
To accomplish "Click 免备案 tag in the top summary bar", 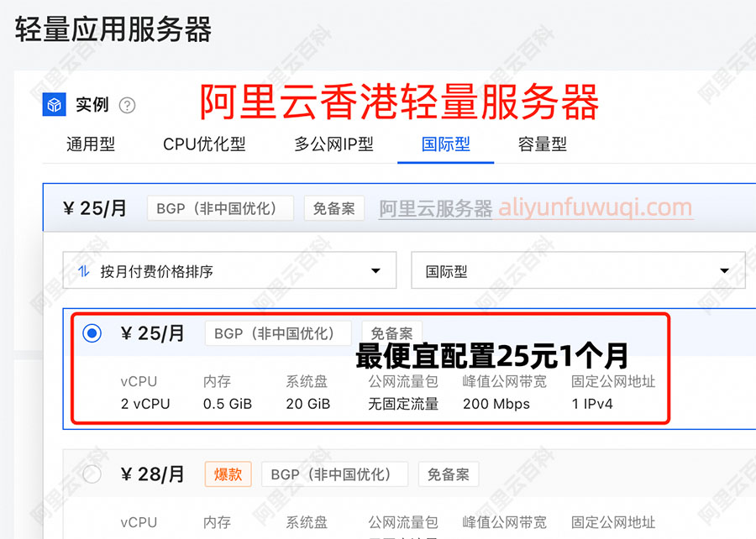I will point(334,208).
